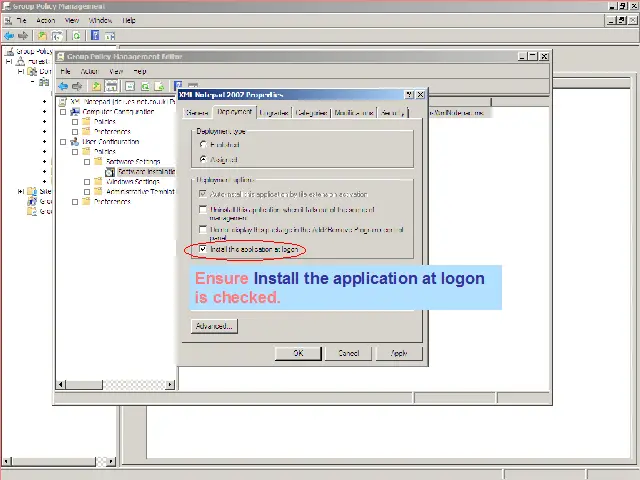Click the Back arrow in Group Policy Management toolbar
640x480 pixels.
(9, 35)
